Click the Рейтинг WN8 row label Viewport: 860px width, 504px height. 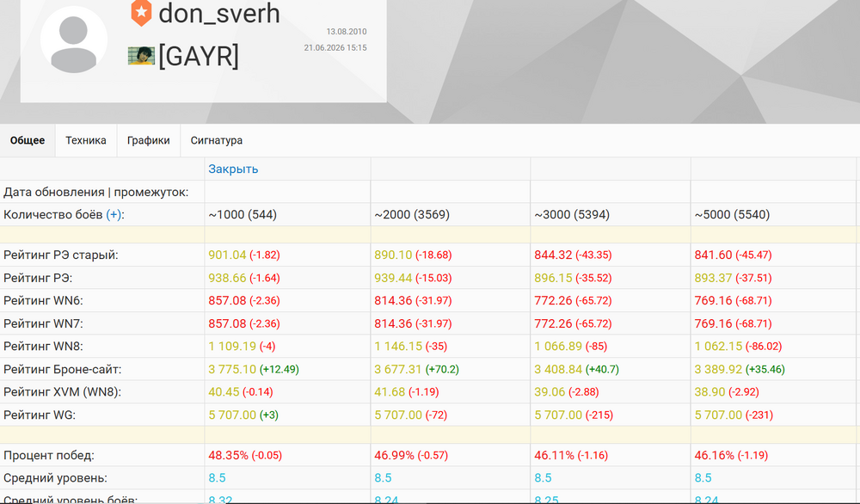pyautogui.click(x=43, y=347)
